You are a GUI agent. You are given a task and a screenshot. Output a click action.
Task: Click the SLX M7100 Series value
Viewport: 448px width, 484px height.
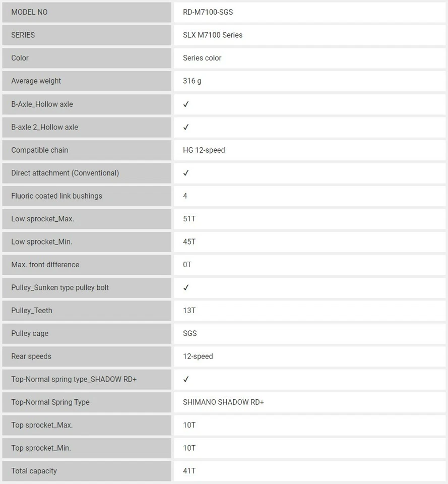(213, 35)
